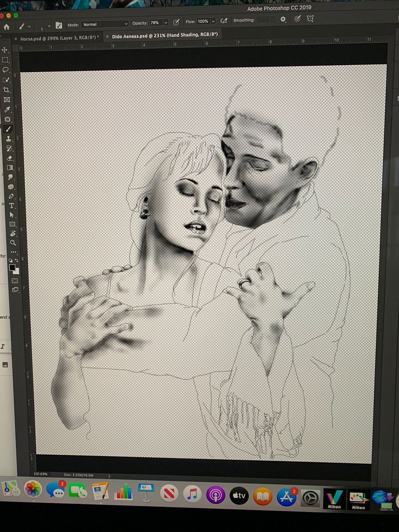Expand the status bar info arrow
Screen dimensions: 399x532
coord(109,476)
